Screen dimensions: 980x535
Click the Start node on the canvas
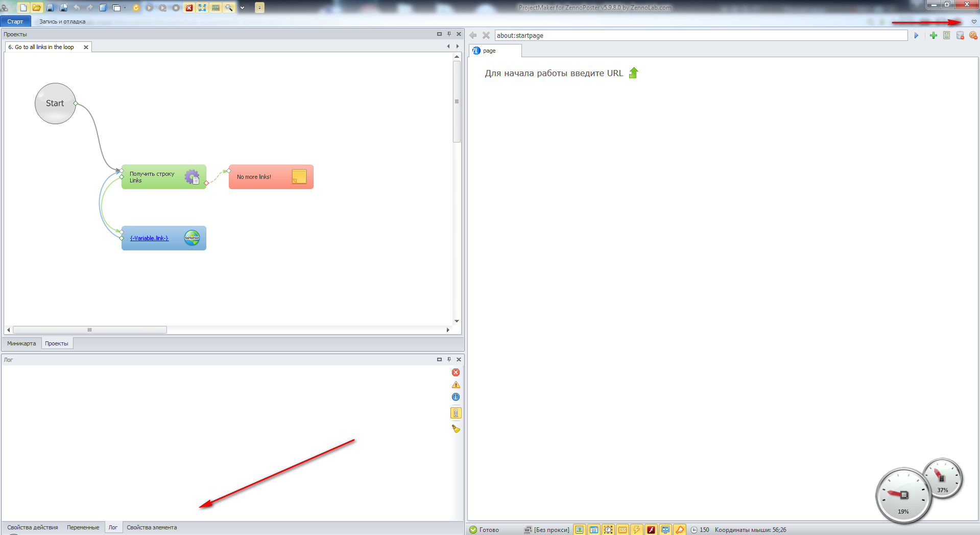point(55,103)
